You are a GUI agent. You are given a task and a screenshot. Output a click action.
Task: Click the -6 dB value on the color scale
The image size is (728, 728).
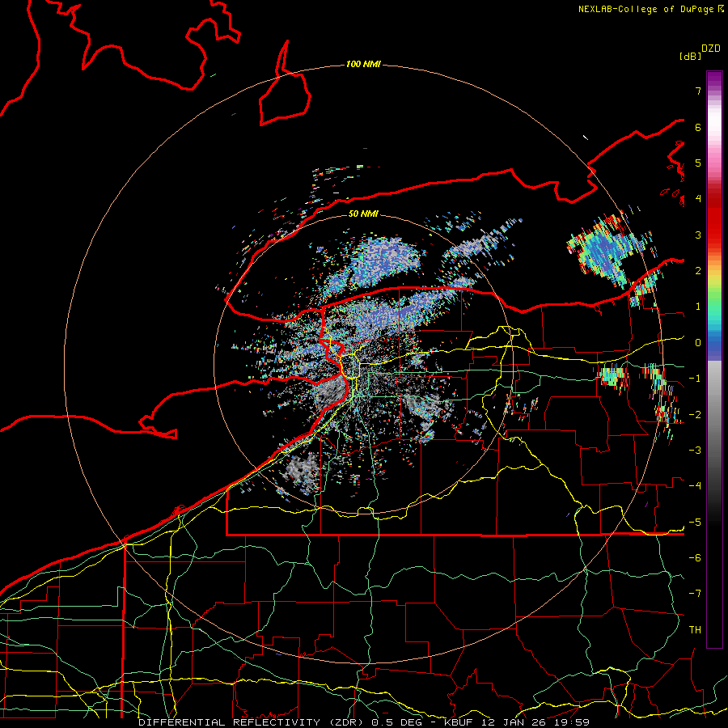[695, 558]
